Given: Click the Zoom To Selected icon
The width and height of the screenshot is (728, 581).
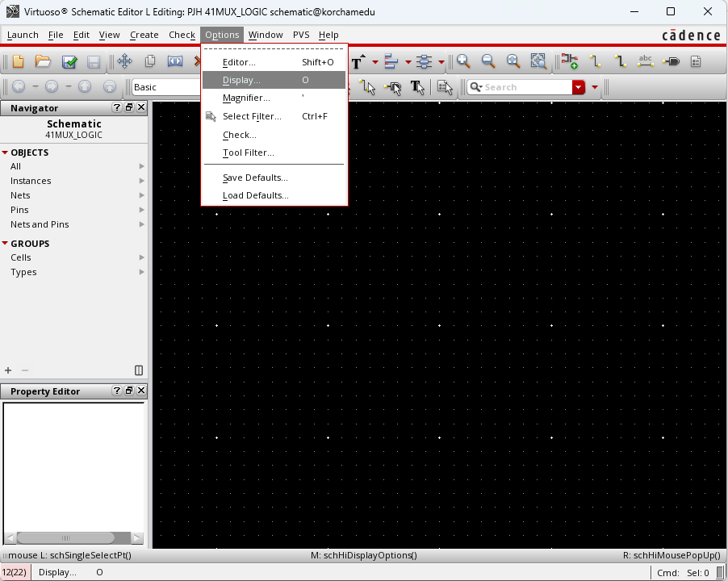Looking at the screenshot, I should [x=538, y=61].
